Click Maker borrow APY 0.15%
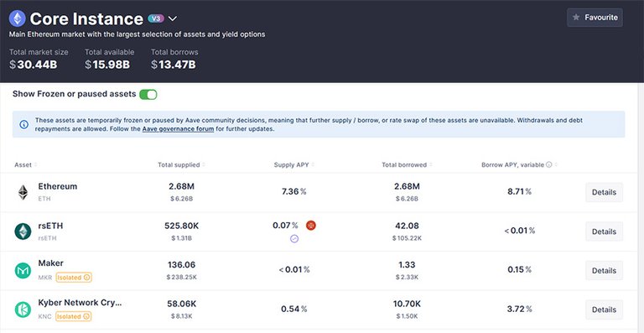 [520, 270]
